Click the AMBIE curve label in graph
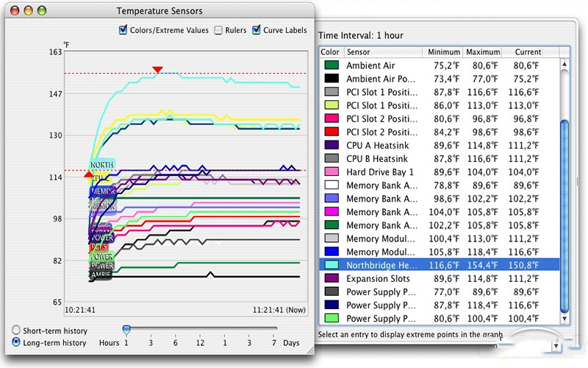The width and height of the screenshot is (588, 368). tap(101, 275)
